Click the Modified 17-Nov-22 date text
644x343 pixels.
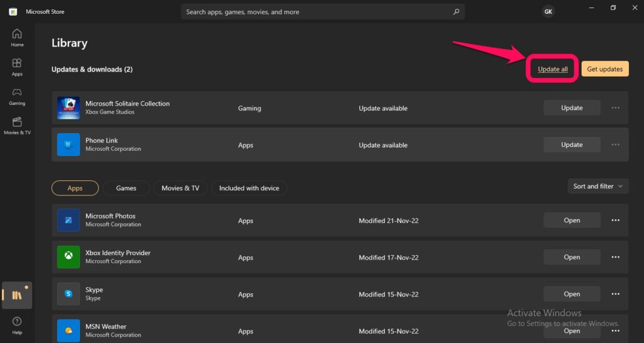coord(389,258)
